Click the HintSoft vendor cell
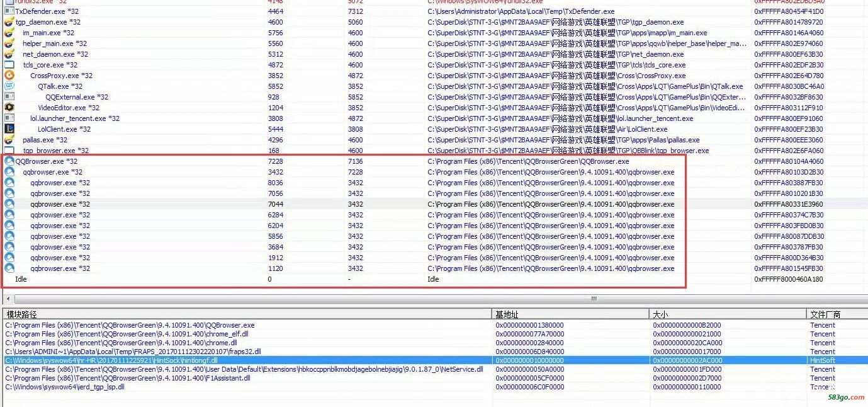Screen dimensions: 868x407 click(x=823, y=360)
